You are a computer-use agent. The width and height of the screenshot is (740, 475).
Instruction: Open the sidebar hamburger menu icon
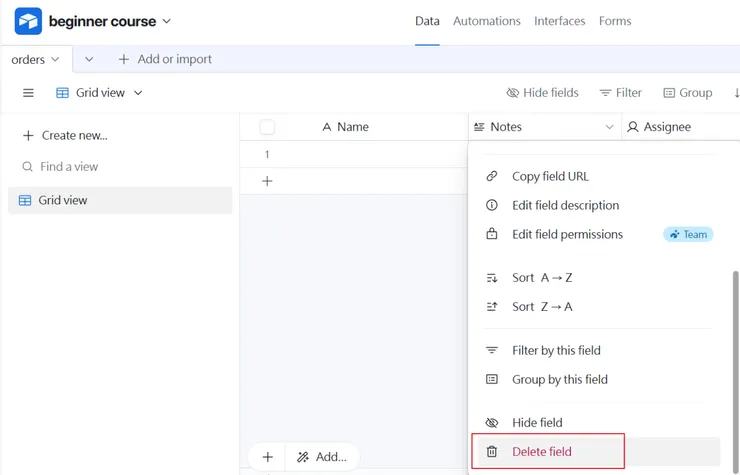(28, 93)
